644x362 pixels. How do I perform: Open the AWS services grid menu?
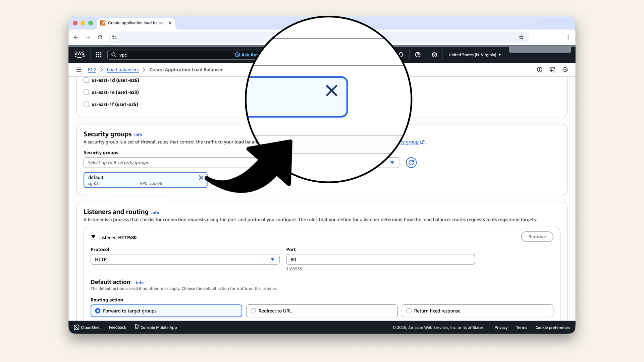99,55
